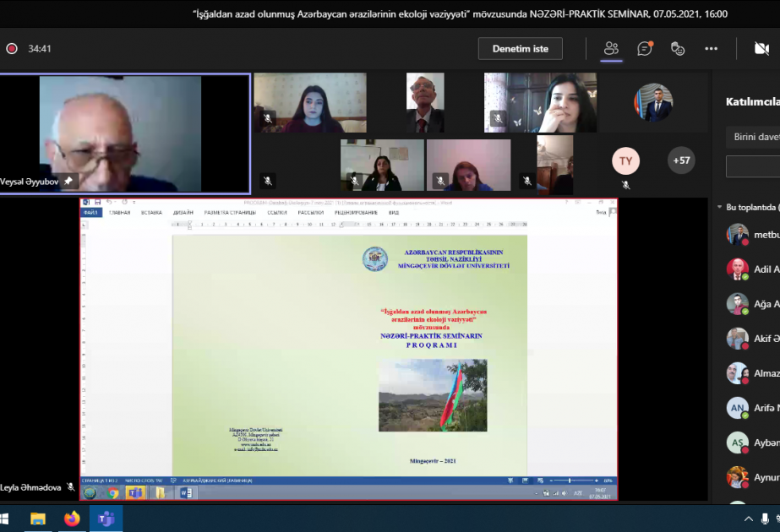Click the Chrome icon in shared taskbar
The height and width of the screenshot is (532, 780).
(113, 492)
